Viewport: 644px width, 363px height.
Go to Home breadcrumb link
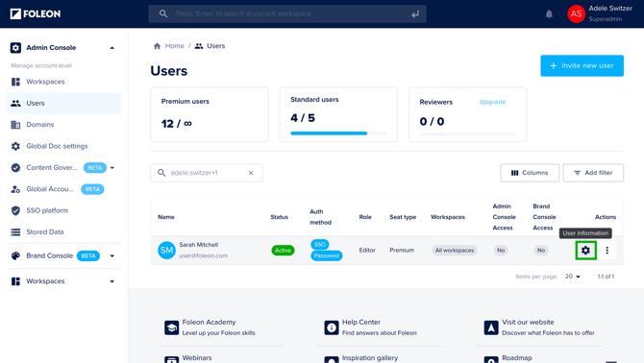(174, 46)
